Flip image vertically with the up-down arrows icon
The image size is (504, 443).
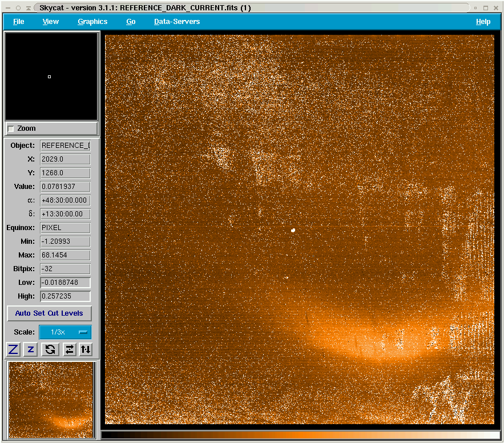(x=86, y=349)
